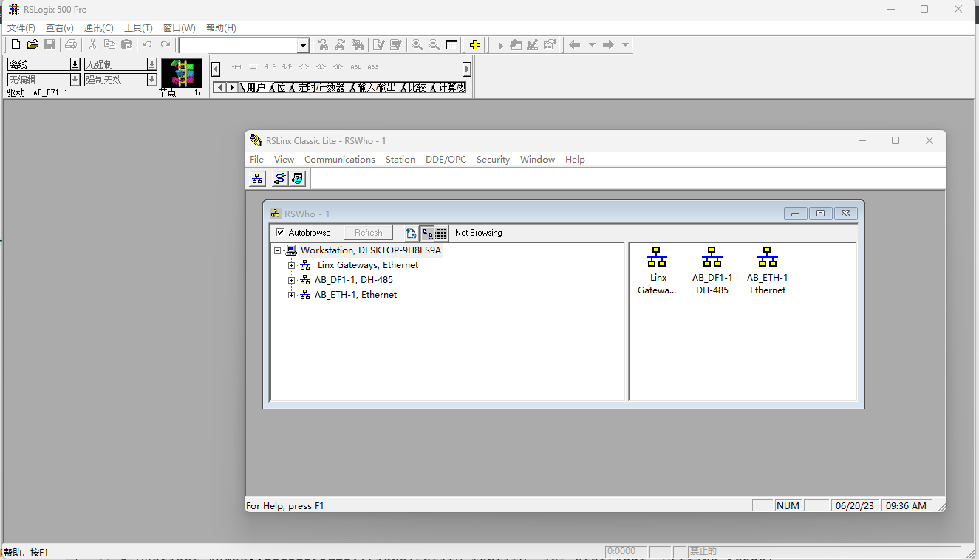
Task: Click the verify file checkmark icon
Action: click(378, 45)
